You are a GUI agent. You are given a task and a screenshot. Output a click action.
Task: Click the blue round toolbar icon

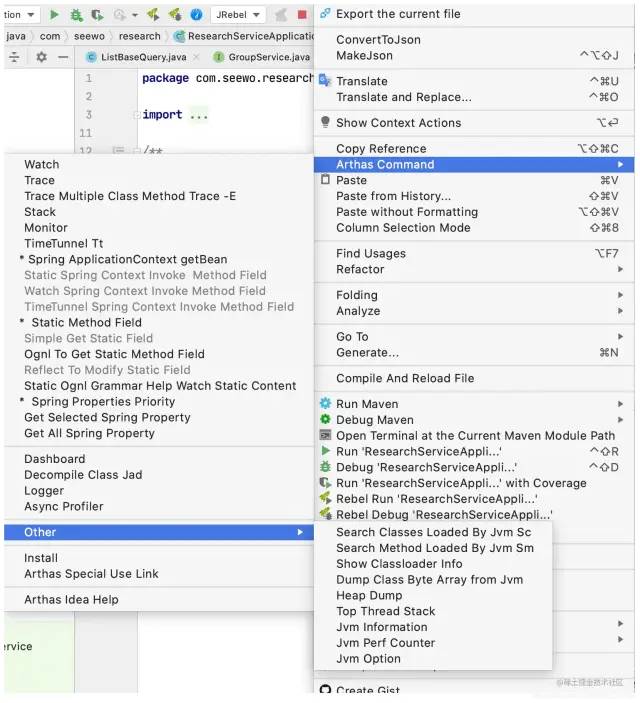pyautogui.click(x=196, y=15)
